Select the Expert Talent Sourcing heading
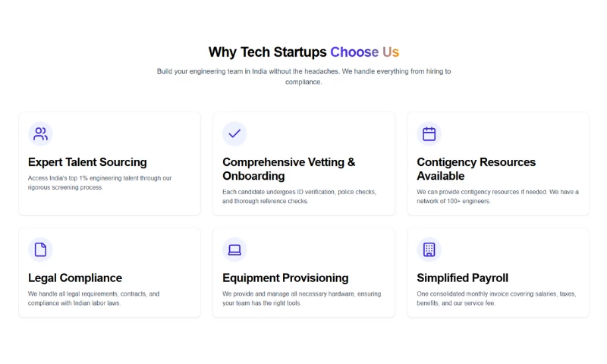This screenshot has height=364, width=607. coord(87,162)
